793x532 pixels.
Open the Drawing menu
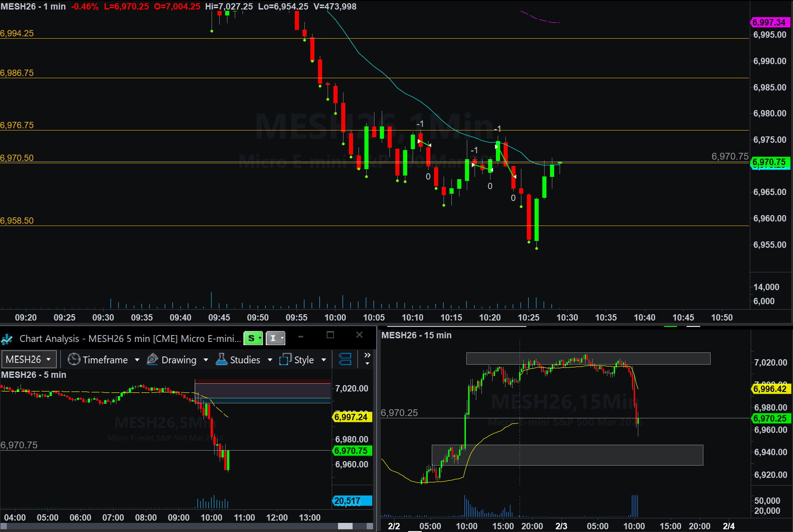[179, 360]
